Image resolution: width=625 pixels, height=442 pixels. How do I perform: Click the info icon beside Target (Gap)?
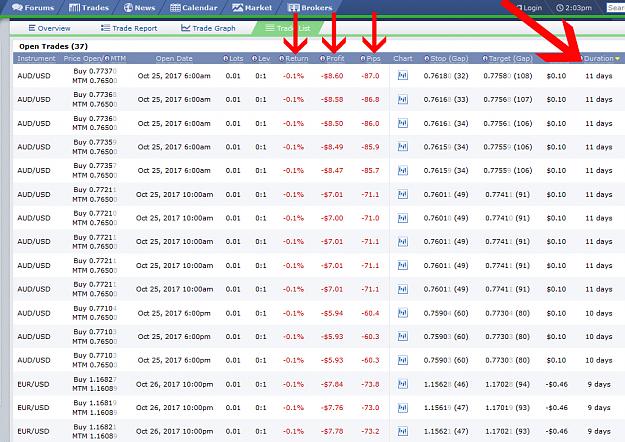click(x=485, y=59)
